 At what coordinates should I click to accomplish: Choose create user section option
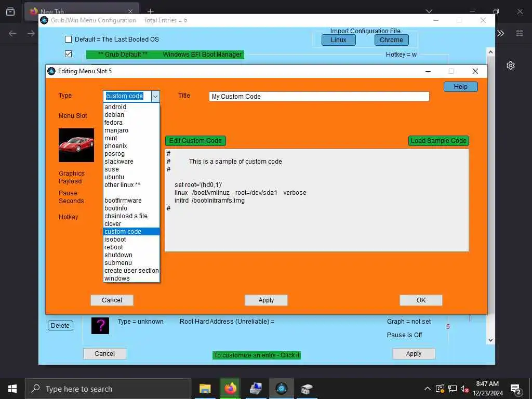[131, 271]
